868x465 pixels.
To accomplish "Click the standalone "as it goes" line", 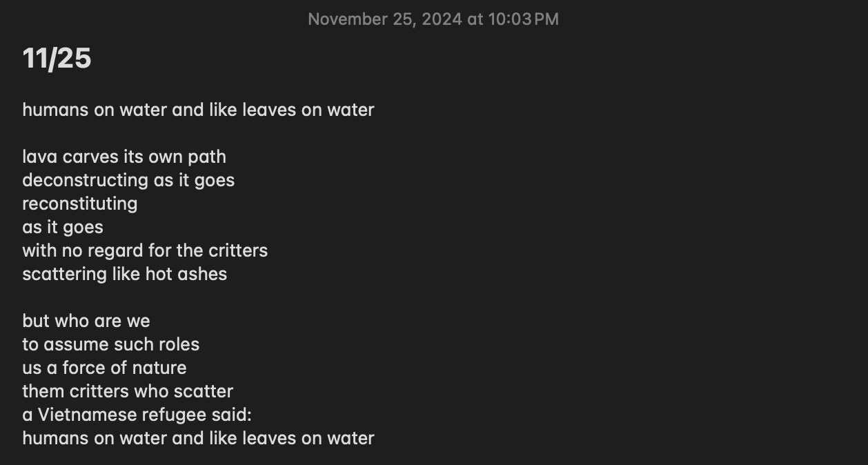I will tap(63, 227).
